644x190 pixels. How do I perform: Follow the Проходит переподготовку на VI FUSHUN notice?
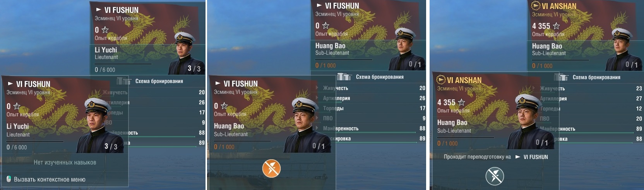click(x=496, y=157)
